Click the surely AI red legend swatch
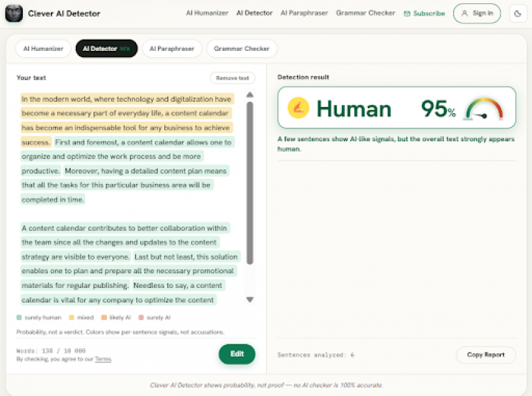The width and height of the screenshot is (532, 396). (x=141, y=318)
